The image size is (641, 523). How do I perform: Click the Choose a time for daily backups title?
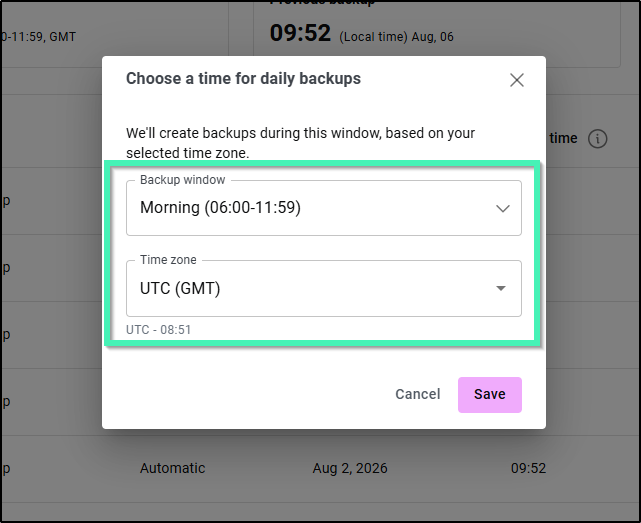pos(243,79)
